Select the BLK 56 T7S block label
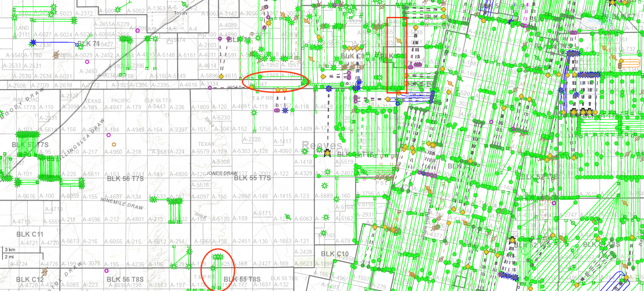 pyautogui.click(x=125, y=179)
